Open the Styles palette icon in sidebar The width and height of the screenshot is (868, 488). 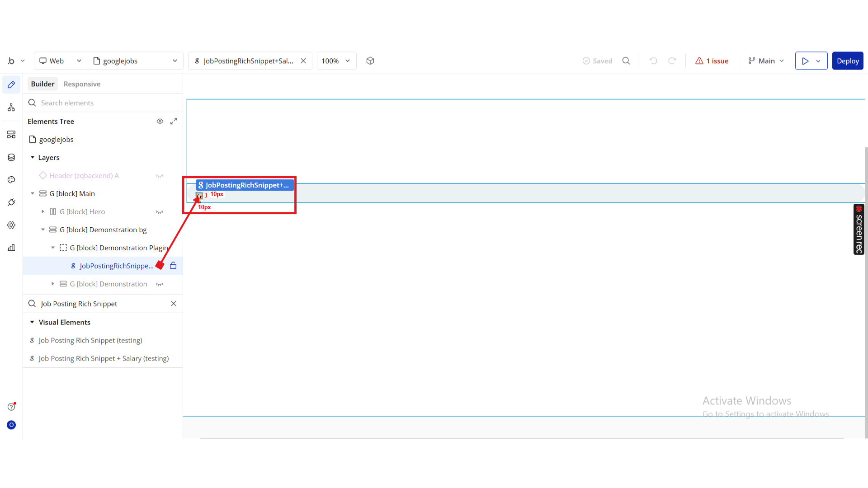tap(11, 180)
